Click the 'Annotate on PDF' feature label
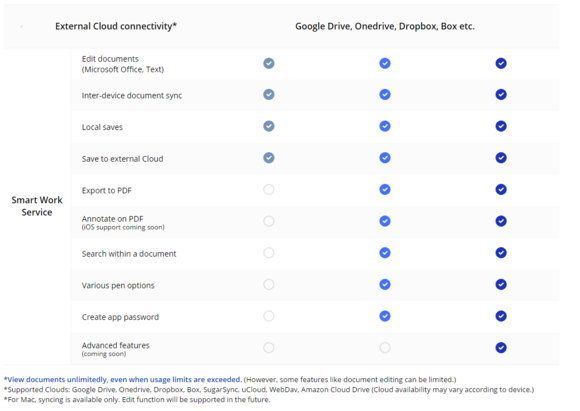Screen dimensions: 580x411 112,219
